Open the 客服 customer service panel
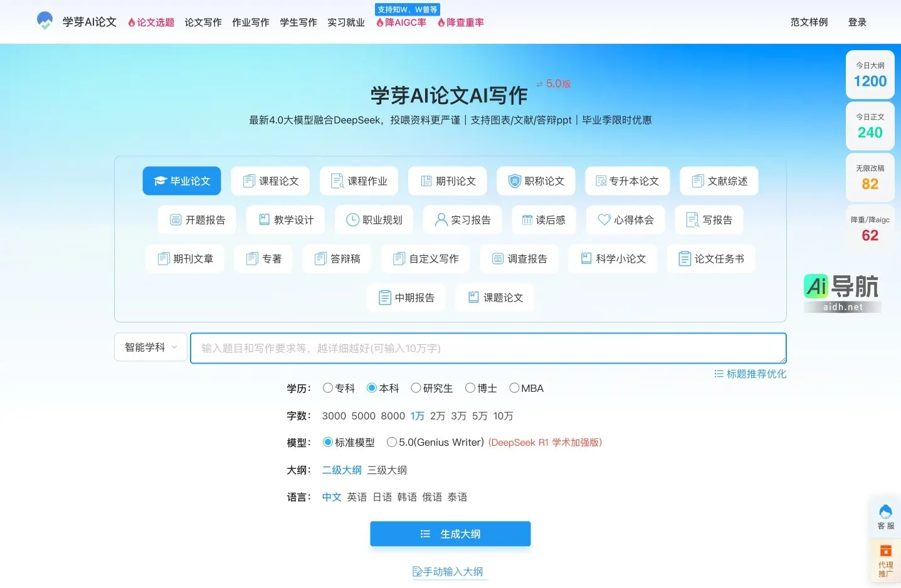Image resolution: width=901 pixels, height=588 pixels. pyautogui.click(x=885, y=516)
